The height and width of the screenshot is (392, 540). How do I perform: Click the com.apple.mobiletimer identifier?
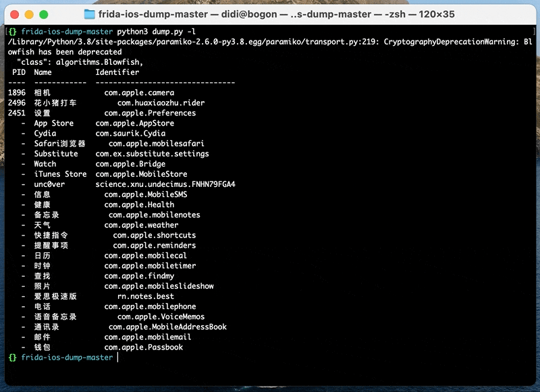pyautogui.click(x=150, y=266)
